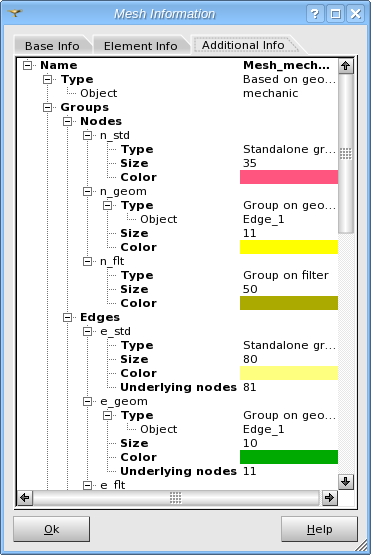Collapse the Nodes group branch
Image resolution: width=371 pixels, height=555 pixels.
67,121
